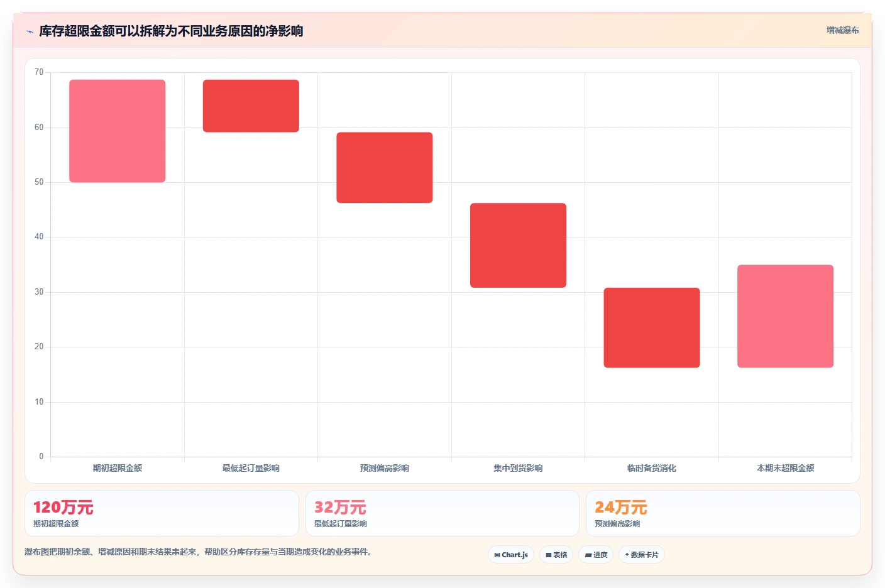Click the 数据卡片 tag chip
The image size is (885, 588).
(x=642, y=555)
